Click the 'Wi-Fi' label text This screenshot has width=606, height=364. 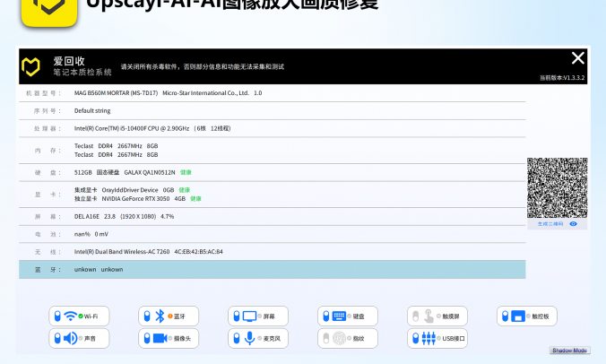(91, 316)
